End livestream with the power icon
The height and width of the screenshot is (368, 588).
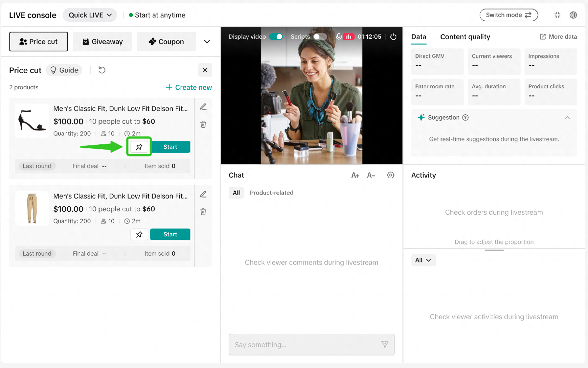point(393,37)
